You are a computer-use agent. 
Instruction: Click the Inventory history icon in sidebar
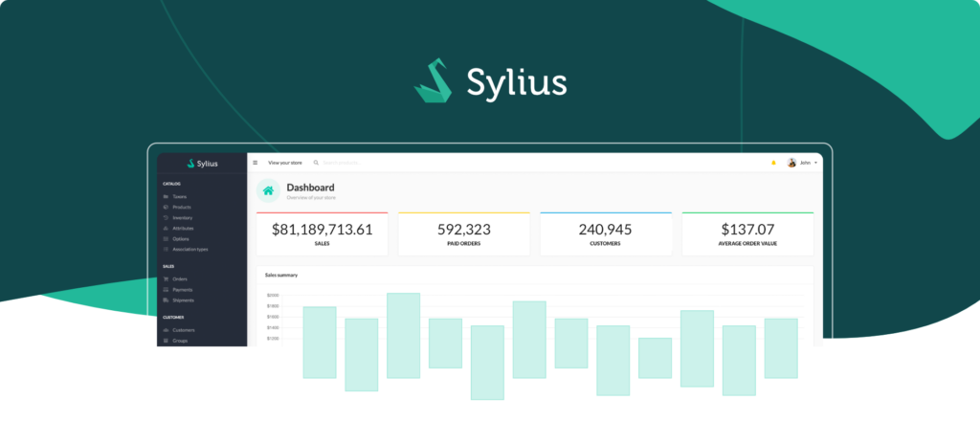click(x=167, y=218)
